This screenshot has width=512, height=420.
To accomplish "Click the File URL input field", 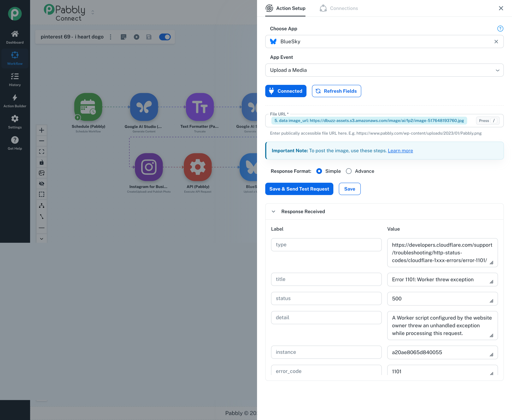I will click(x=384, y=120).
